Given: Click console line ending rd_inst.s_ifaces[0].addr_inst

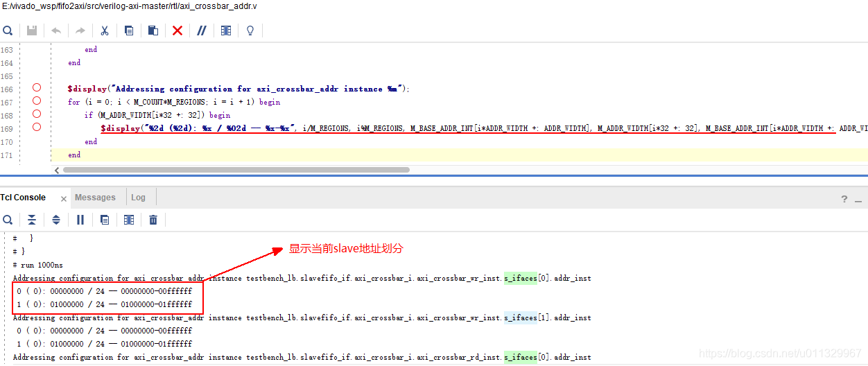Looking at the screenshot, I should [x=302, y=357].
